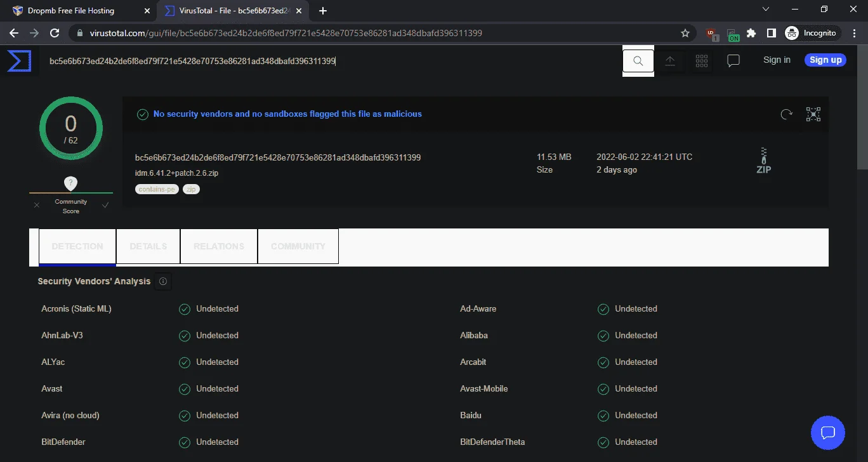Image resolution: width=868 pixels, height=462 pixels.
Task: Click the contains-pe tag
Action: (157, 189)
